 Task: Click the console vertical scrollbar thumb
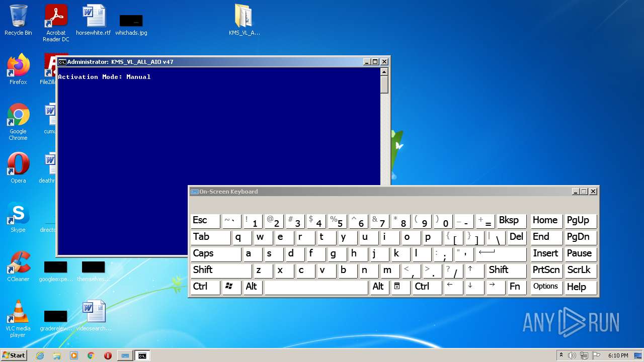click(x=384, y=85)
